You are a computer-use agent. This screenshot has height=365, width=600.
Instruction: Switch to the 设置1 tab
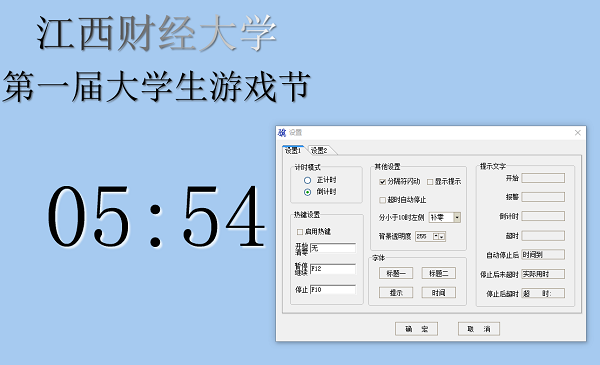[293, 150]
